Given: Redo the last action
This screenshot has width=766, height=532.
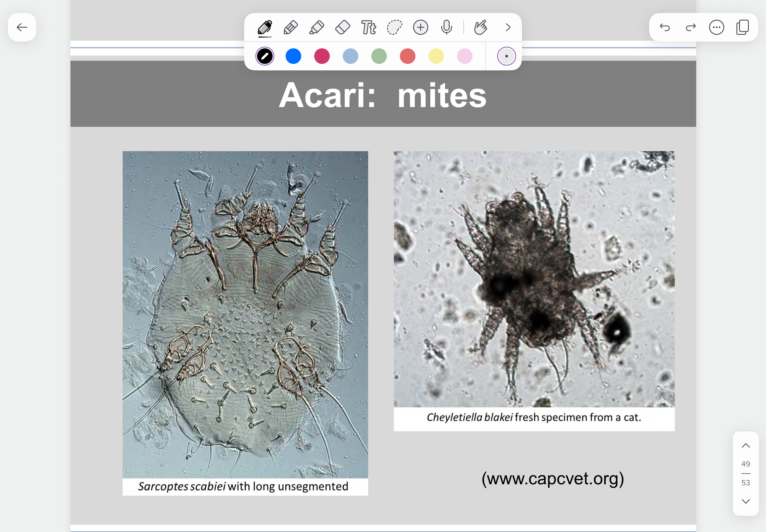Looking at the screenshot, I should [691, 27].
